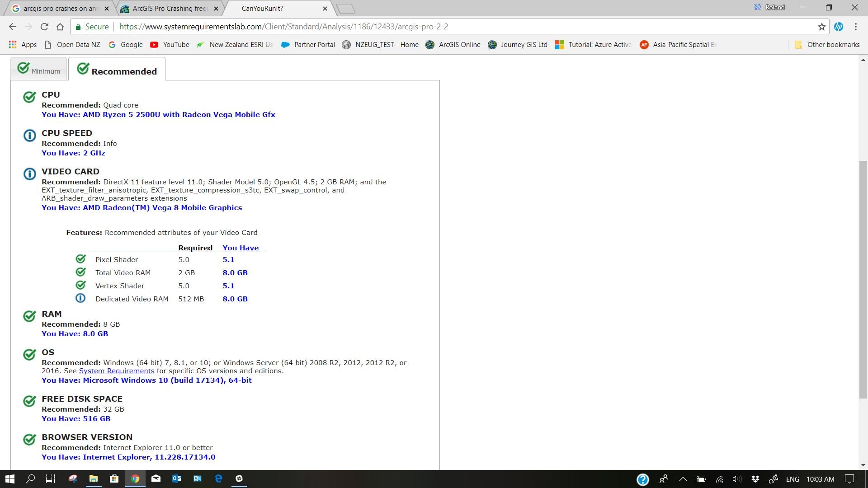Open the Chrome three-dot menu
The image size is (868, 488).
[x=856, y=27]
